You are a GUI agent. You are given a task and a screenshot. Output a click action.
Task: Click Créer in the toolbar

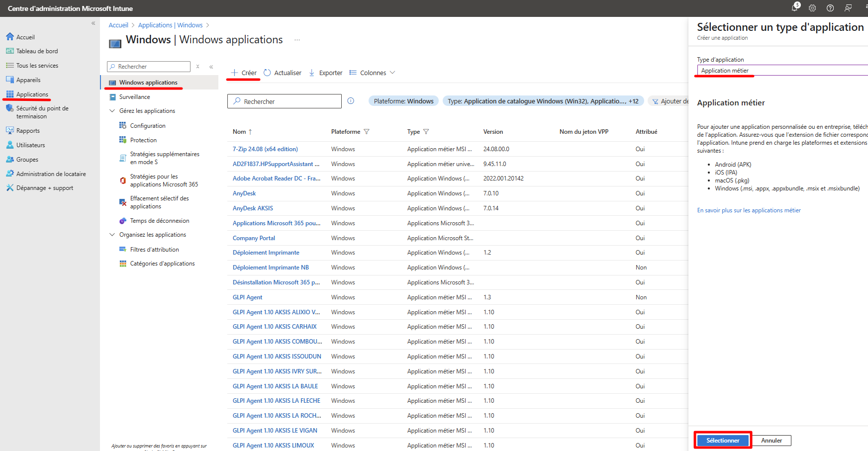(244, 73)
